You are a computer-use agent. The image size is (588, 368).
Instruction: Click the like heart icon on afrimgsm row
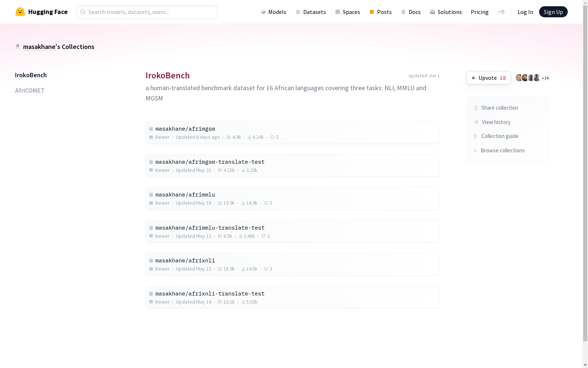coord(272,137)
